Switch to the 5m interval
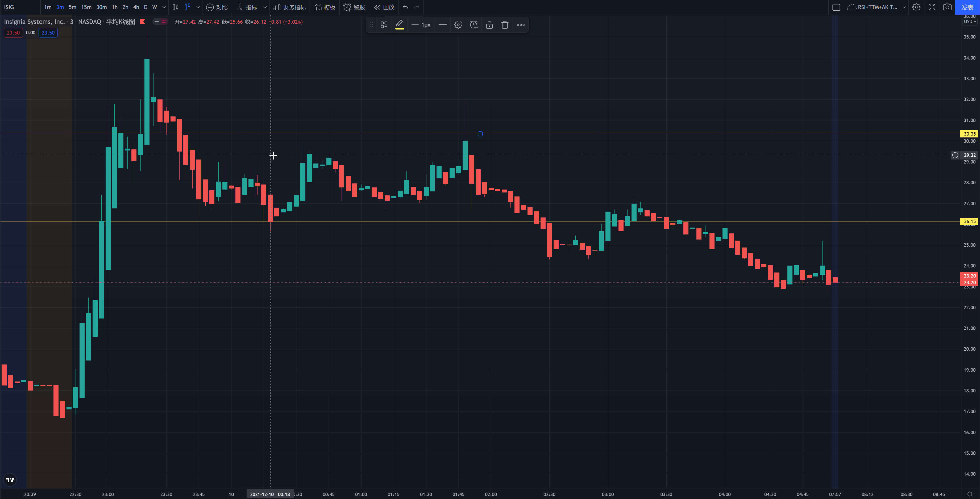The height and width of the screenshot is (499, 980). tap(72, 7)
